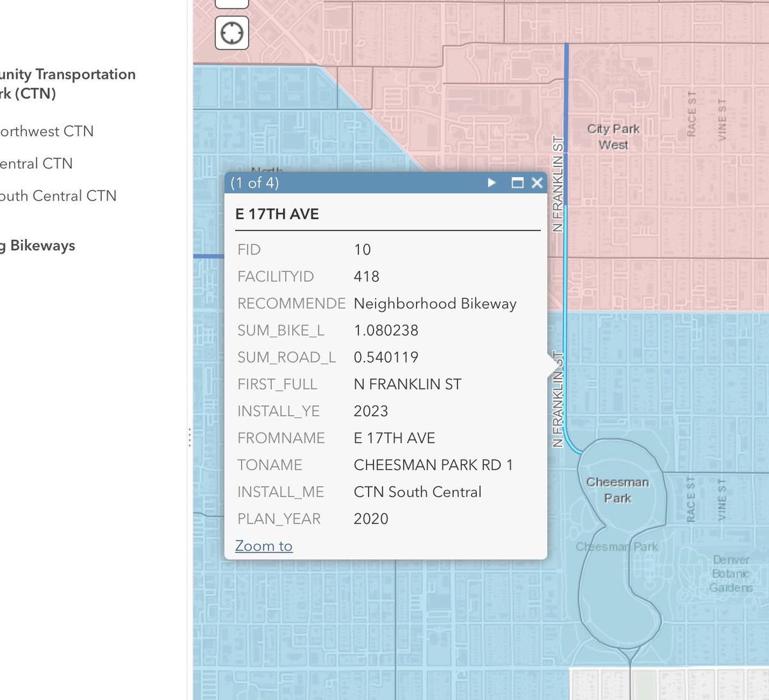This screenshot has width=769, height=700.
Task: Click the CTN South Central value
Action: click(x=418, y=492)
